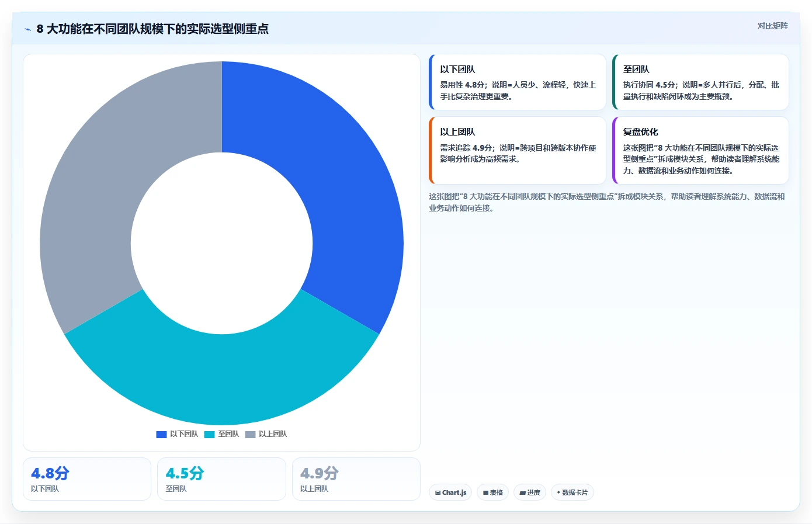Toggle the 以下团队 legend swatch
This screenshot has height=524, width=812.
coord(162,434)
